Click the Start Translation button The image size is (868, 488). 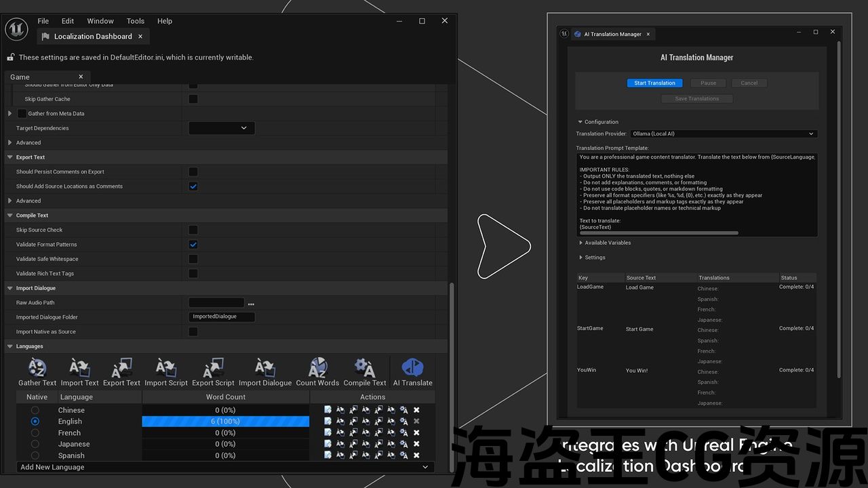point(654,83)
